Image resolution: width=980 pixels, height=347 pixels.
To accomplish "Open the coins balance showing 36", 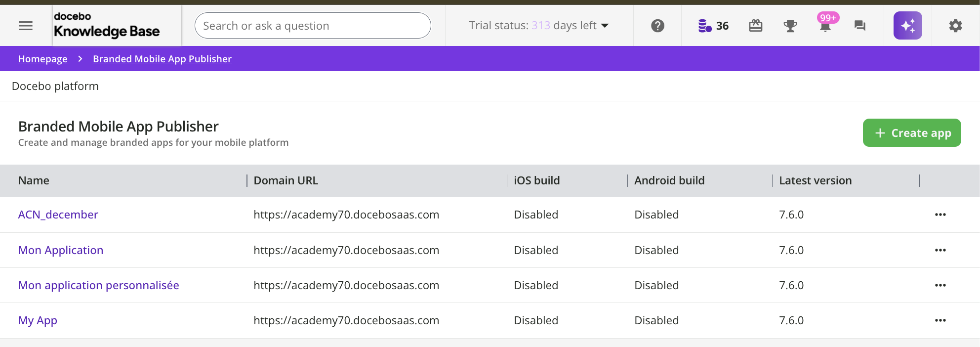I will 713,26.
